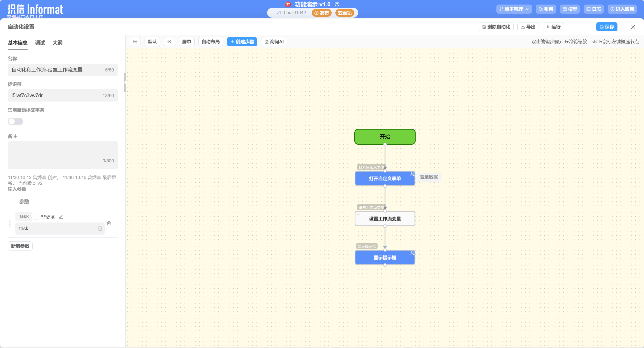644x348 pixels.
Task: Click the zoom in magnifier icon
Action: click(x=135, y=42)
